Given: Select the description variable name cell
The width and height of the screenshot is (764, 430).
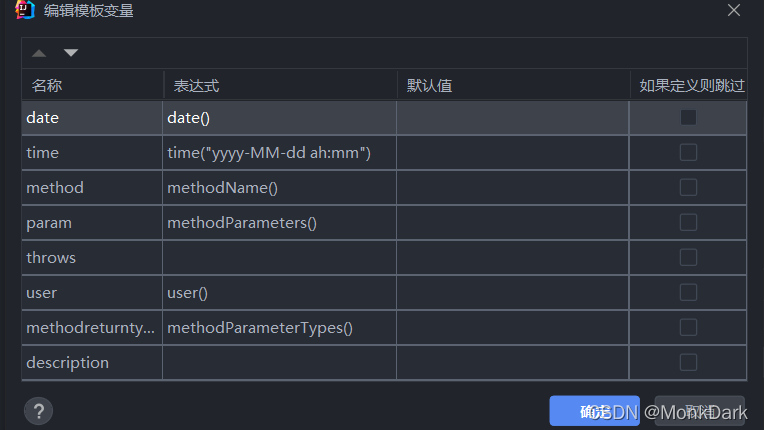Looking at the screenshot, I should click(92, 363).
